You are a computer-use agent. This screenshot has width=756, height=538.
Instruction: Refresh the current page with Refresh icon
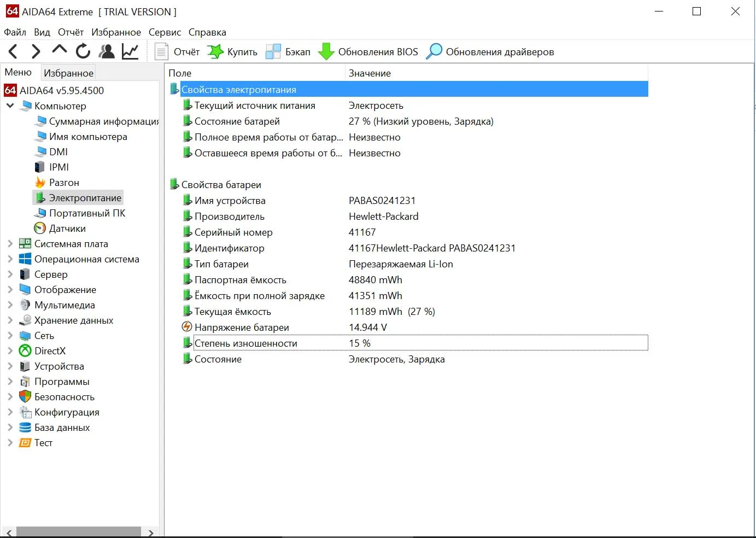83,51
